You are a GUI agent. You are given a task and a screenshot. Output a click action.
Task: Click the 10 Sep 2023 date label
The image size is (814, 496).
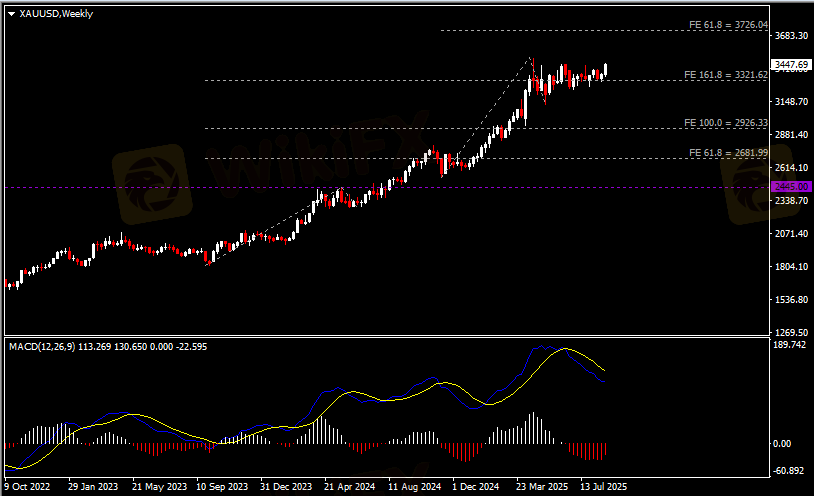point(222,487)
